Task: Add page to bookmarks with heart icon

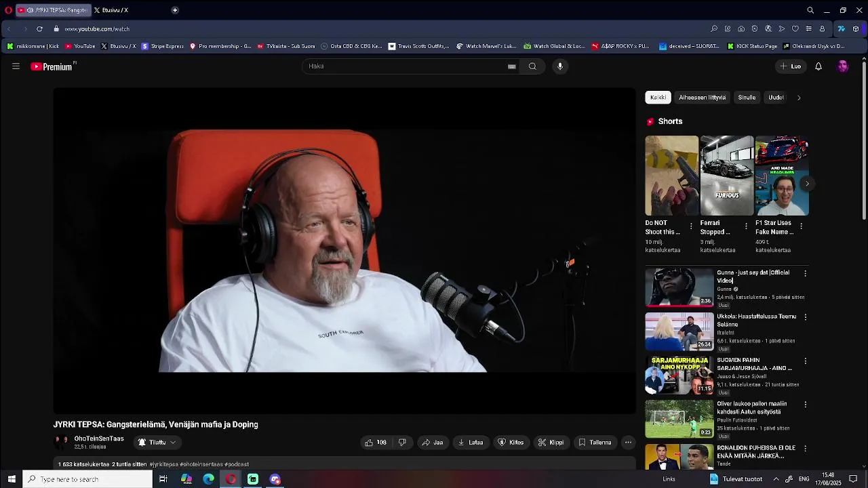Action: 795,29
